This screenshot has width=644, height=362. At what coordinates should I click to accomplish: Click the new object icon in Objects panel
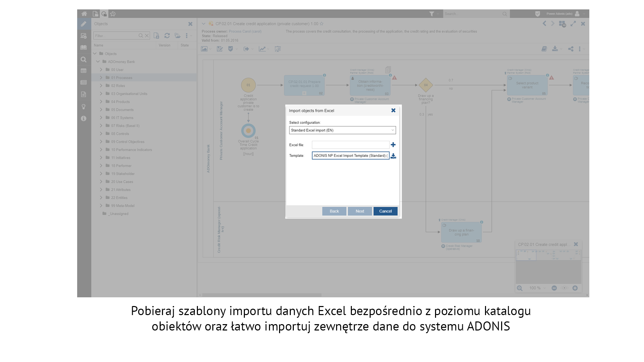tap(156, 36)
